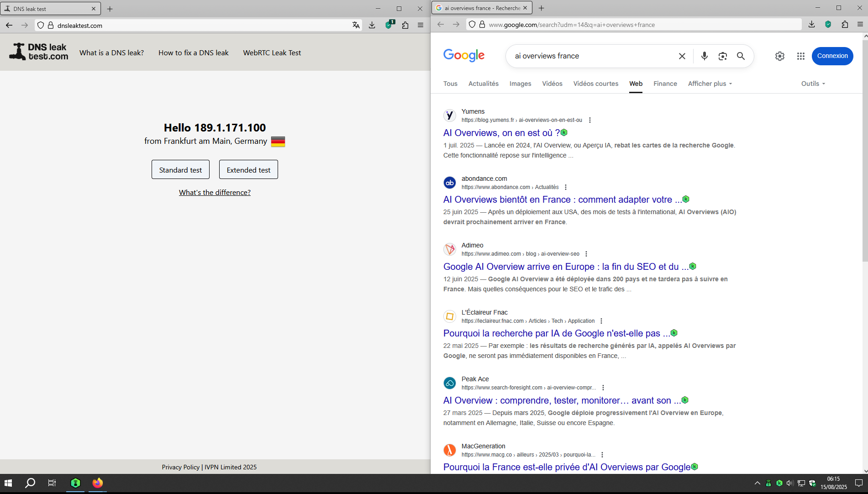Open the What's the difference? link
The image size is (868, 494).
pyautogui.click(x=215, y=192)
